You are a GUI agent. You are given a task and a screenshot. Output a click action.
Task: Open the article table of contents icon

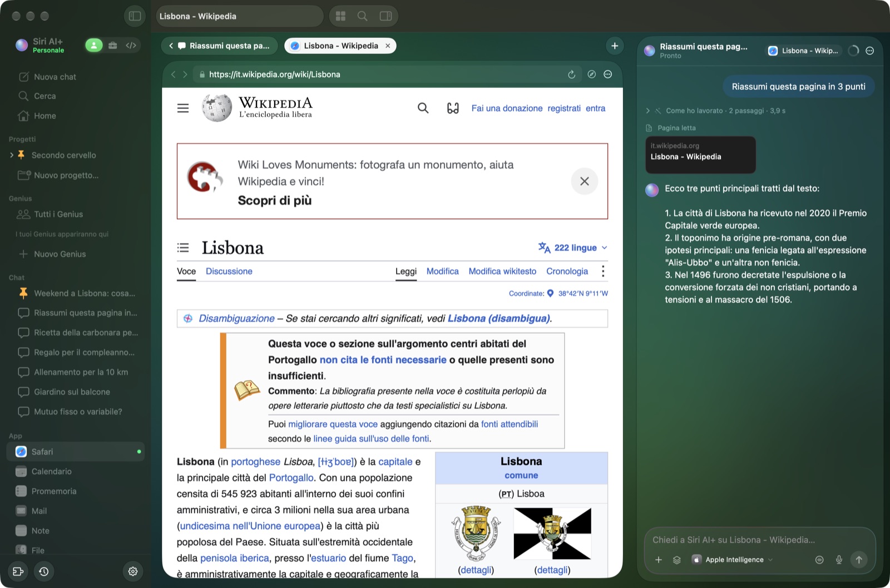point(183,248)
